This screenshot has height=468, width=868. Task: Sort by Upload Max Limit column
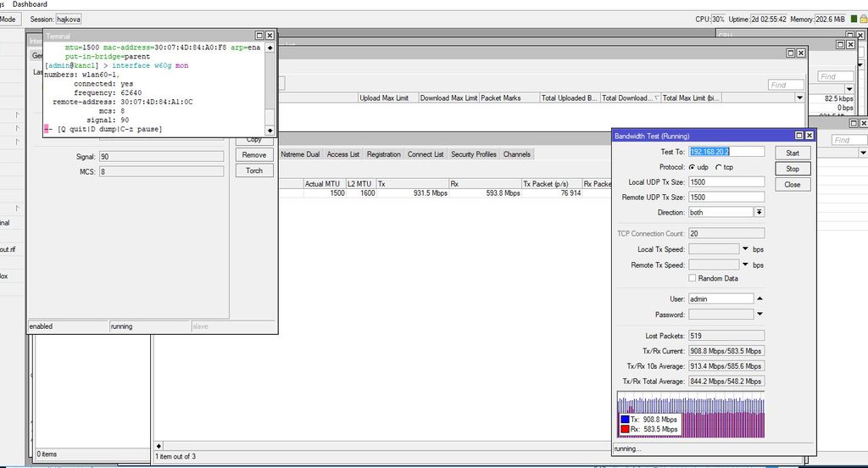[x=388, y=98]
